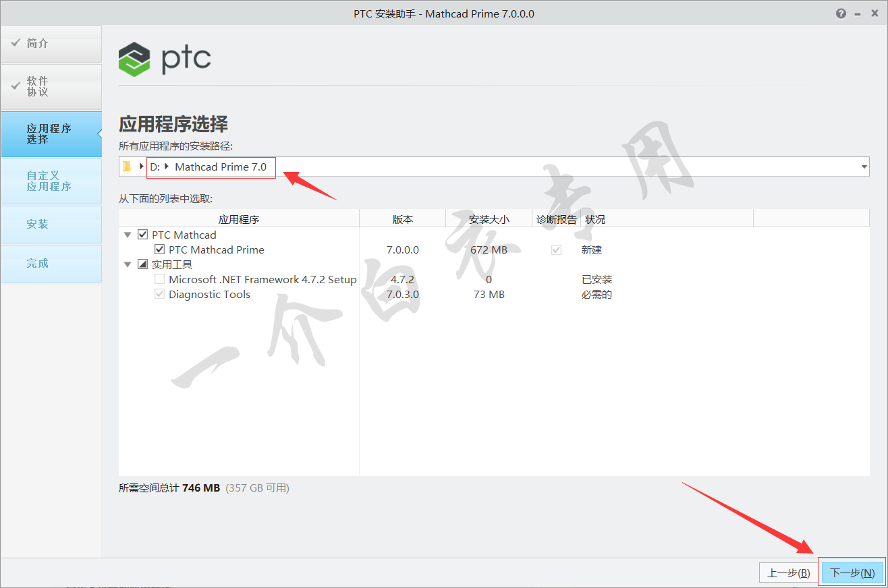888x588 pixels.
Task: Select the 应用程序选择 step
Action: pos(51,134)
